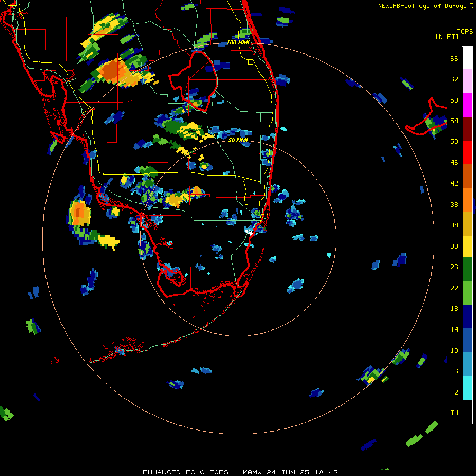This screenshot has width=476, height=476.
Task: Select the 38 value on the scale
Action: click(x=454, y=204)
